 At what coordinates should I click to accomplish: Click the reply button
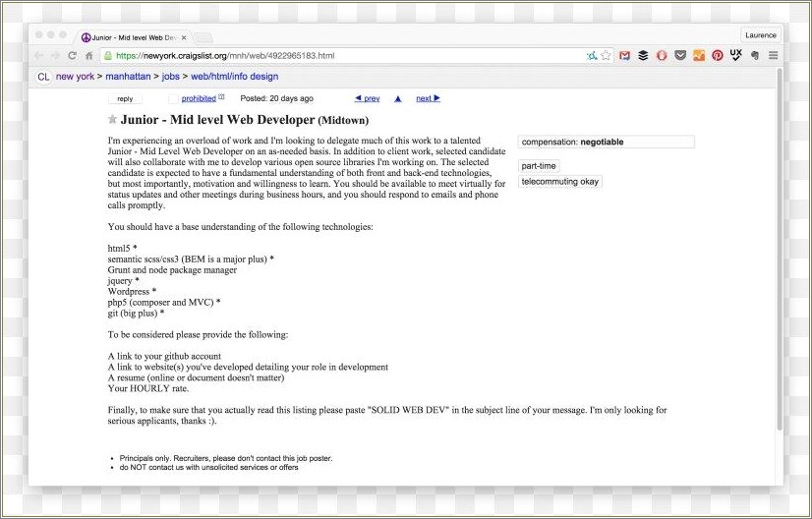pos(125,98)
